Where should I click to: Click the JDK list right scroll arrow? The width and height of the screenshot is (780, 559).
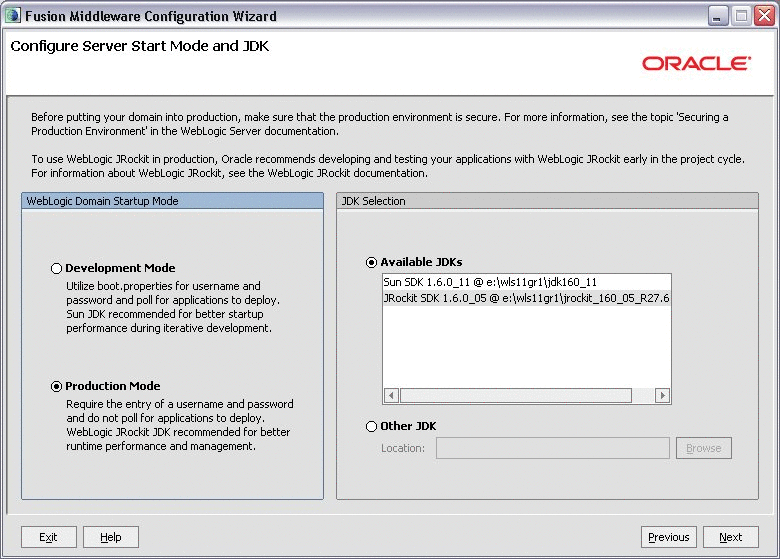(662, 395)
